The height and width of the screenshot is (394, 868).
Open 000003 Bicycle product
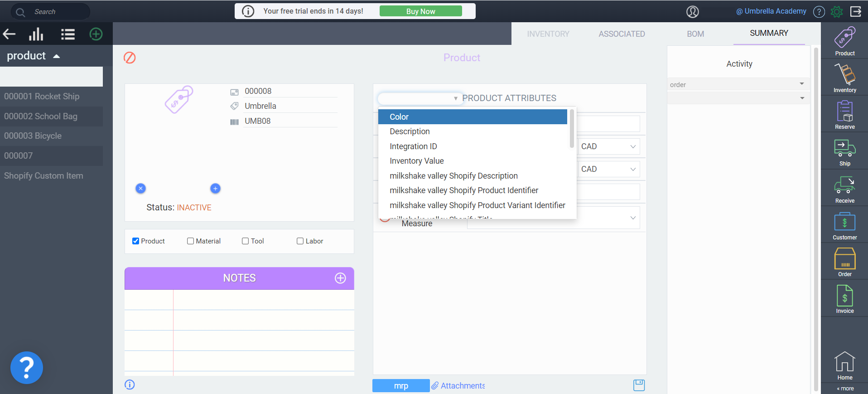[51, 136]
